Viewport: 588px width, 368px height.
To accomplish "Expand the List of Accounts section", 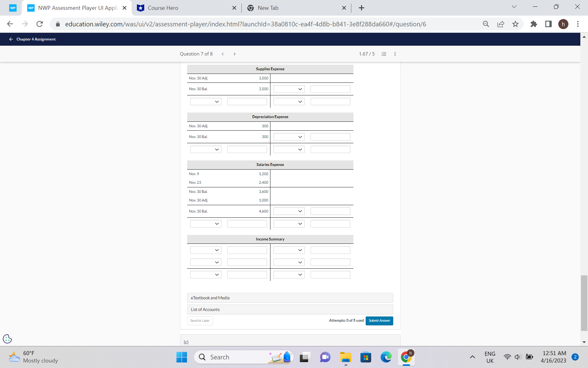I will tap(290, 309).
